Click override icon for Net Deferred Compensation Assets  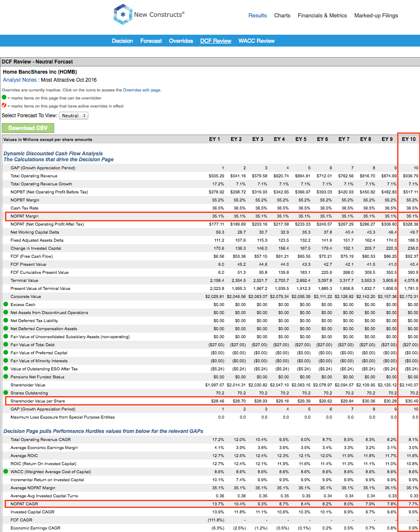(x=6, y=328)
